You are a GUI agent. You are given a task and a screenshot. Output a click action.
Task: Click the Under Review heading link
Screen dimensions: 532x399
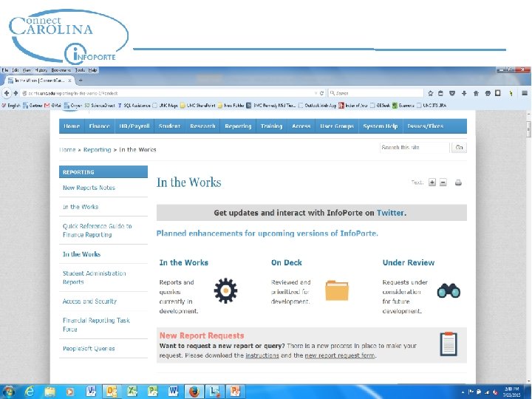click(x=408, y=262)
